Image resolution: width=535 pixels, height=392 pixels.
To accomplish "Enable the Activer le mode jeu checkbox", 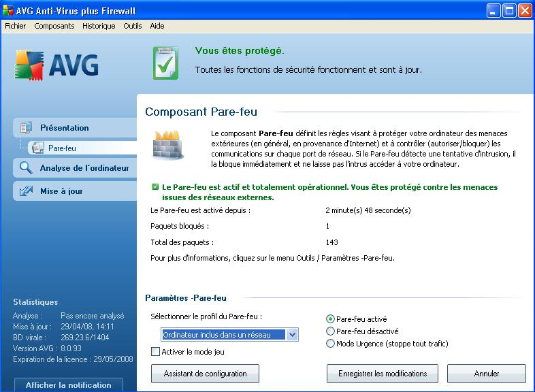I will pyautogui.click(x=155, y=352).
